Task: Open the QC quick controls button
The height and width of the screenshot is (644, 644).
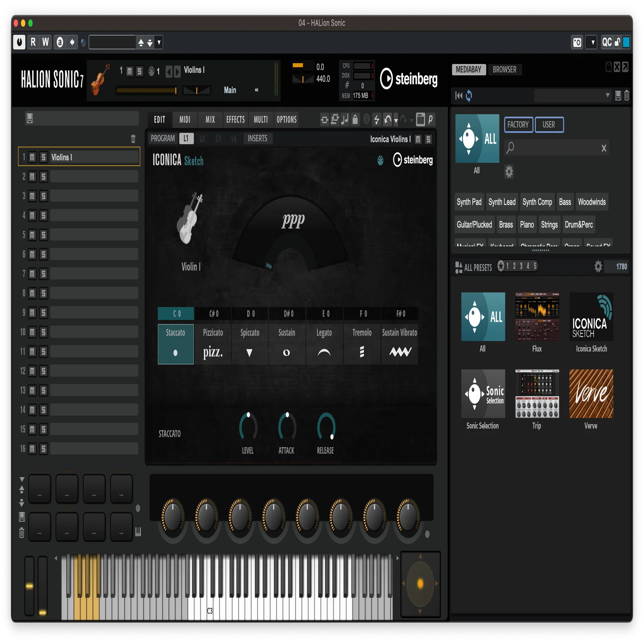Action: 607,42
